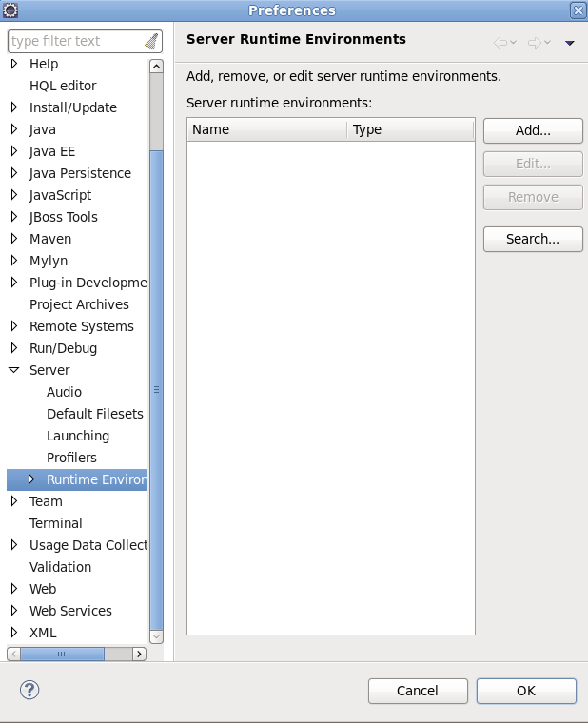The width and height of the screenshot is (588, 723).
Task: Select the Audio item under Server
Action: [x=64, y=392]
